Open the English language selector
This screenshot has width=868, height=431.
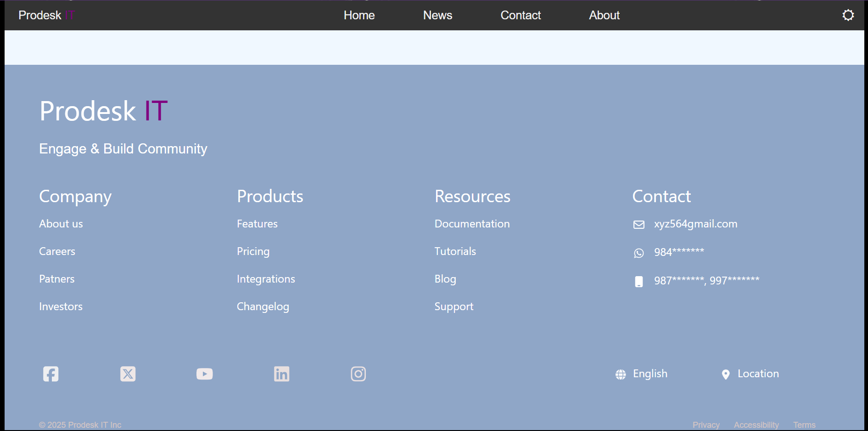click(x=642, y=374)
